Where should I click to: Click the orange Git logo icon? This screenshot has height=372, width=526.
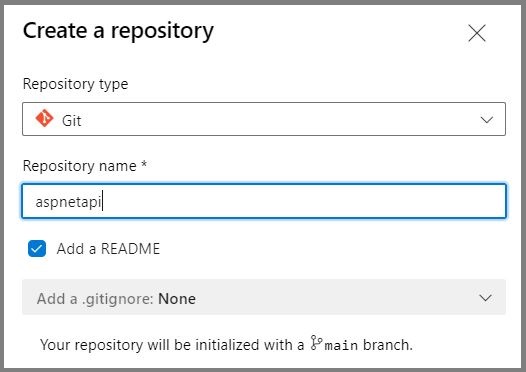pos(44,119)
